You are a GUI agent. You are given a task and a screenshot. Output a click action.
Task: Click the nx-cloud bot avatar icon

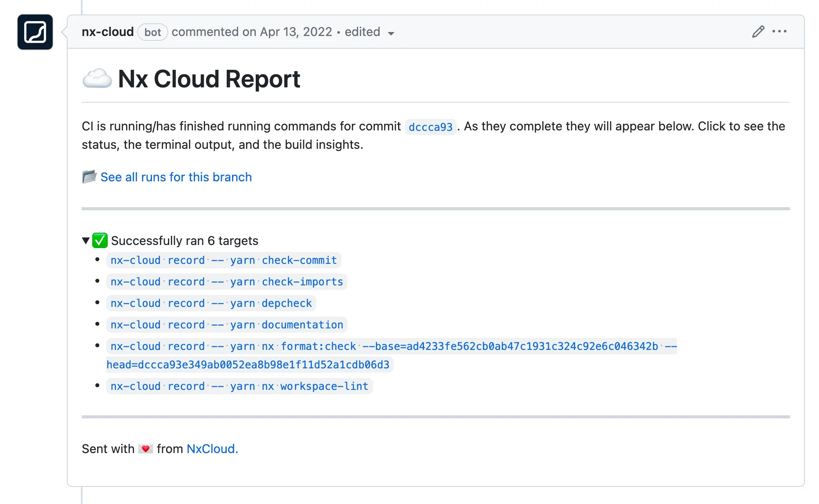(x=35, y=32)
